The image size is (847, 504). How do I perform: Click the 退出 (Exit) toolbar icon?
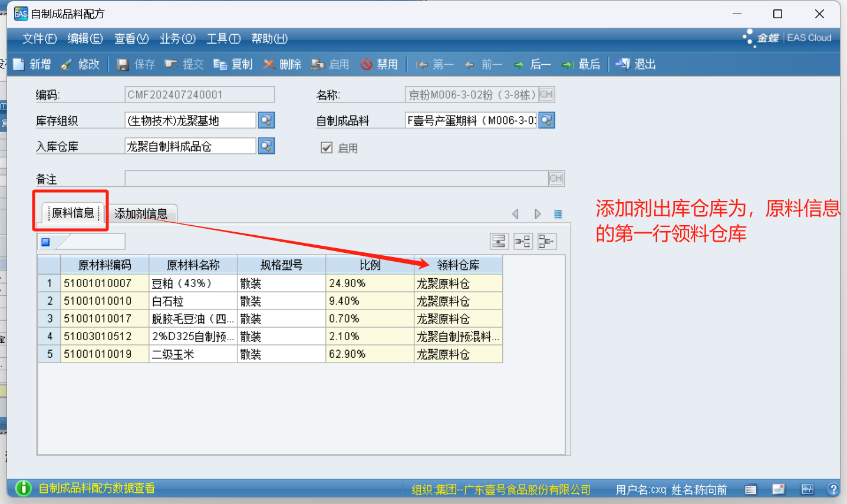tap(623, 64)
